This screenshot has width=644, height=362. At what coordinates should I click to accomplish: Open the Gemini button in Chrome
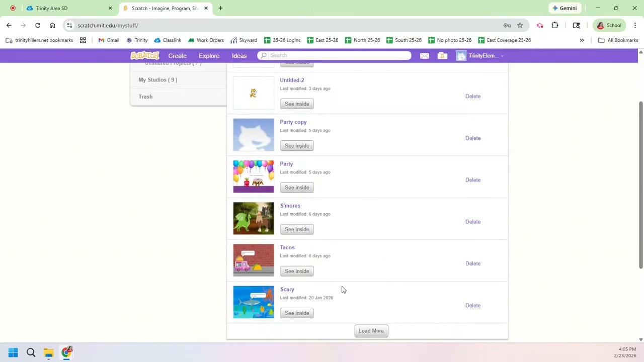pos(565,8)
